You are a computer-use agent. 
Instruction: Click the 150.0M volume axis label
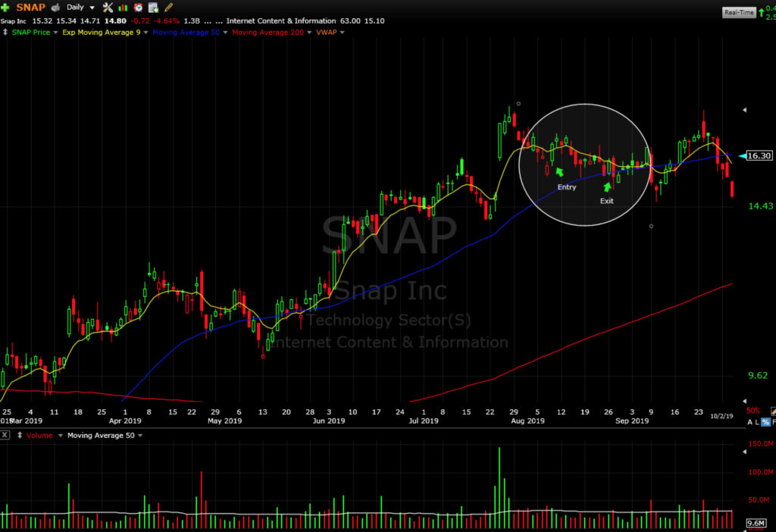click(x=761, y=444)
